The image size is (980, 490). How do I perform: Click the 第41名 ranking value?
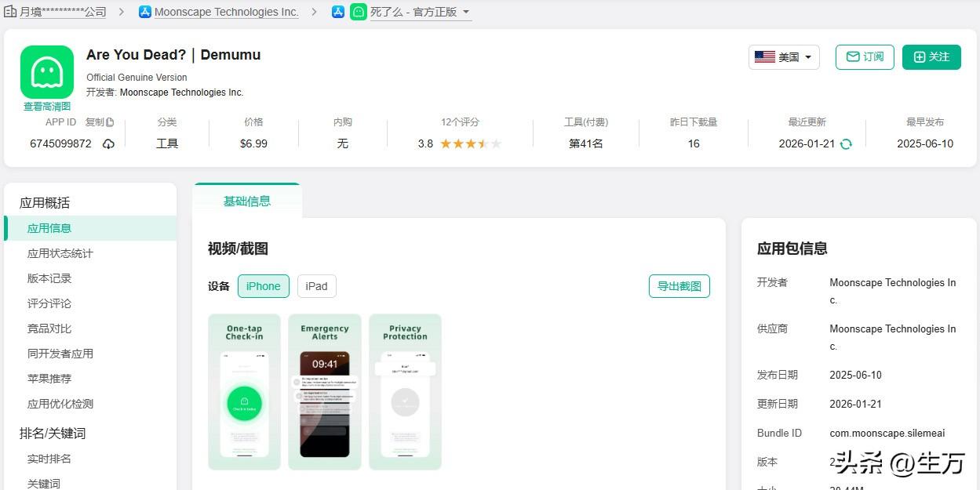click(x=586, y=143)
